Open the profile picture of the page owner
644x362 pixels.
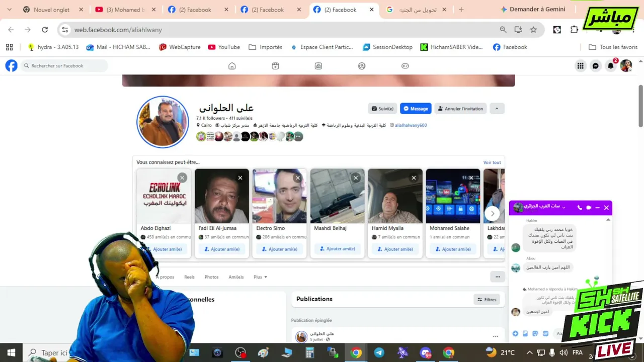163,122
